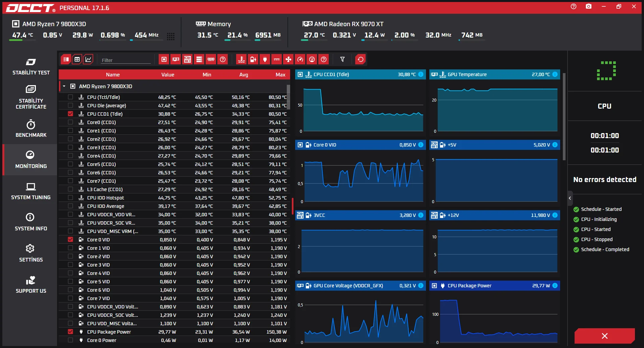
Task: Enable the Core 7 VID checkbox
Action: (70, 298)
